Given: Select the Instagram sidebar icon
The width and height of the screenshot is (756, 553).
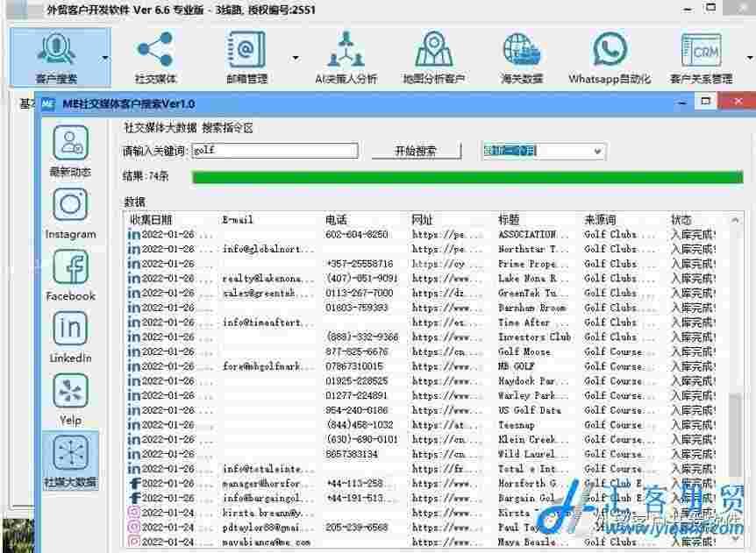Looking at the screenshot, I should (x=70, y=213).
